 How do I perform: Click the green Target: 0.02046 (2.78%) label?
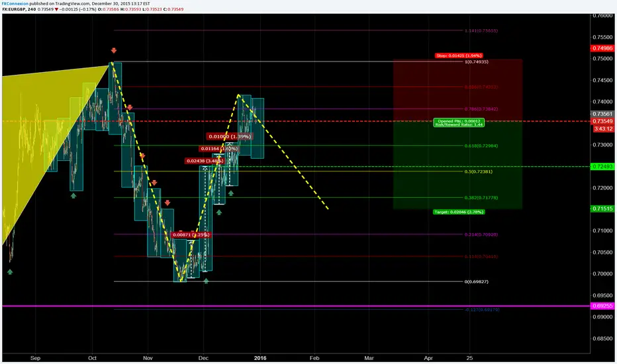pyautogui.click(x=459, y=212)
